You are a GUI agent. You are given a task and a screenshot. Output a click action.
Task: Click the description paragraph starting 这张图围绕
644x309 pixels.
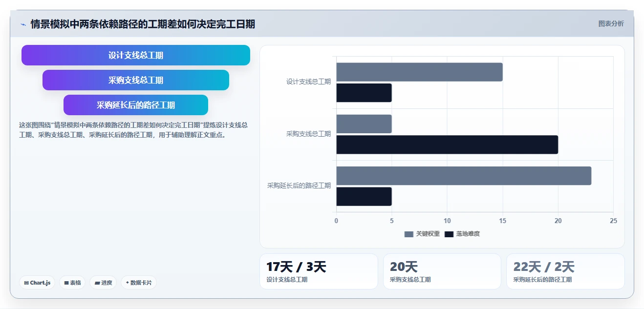click(x=133, y=130)
